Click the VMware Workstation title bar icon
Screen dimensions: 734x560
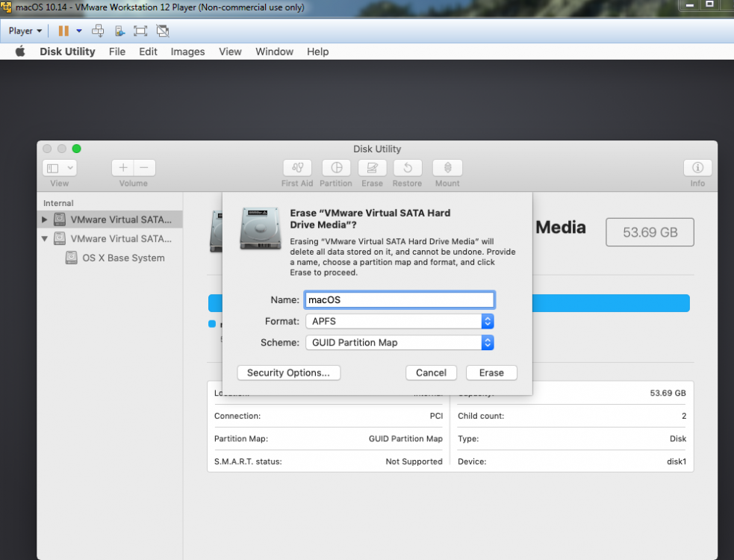(x=6, y=7)
